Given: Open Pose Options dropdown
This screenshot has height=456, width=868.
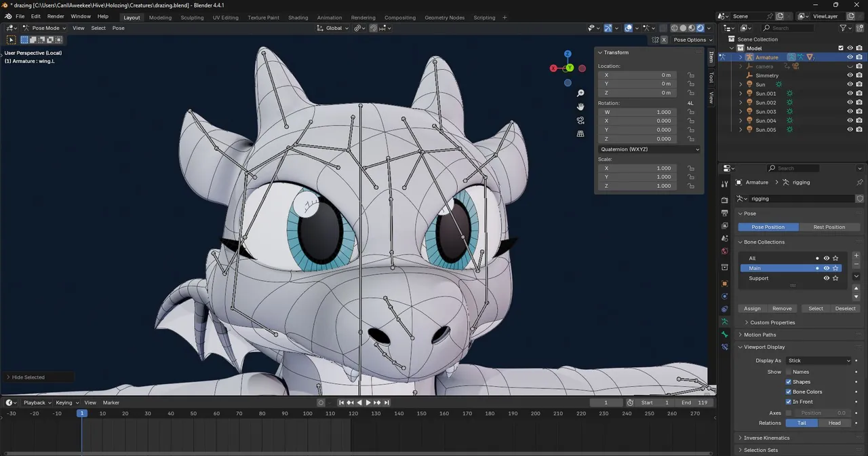Looking at the screenshot, I should (693, 39).
